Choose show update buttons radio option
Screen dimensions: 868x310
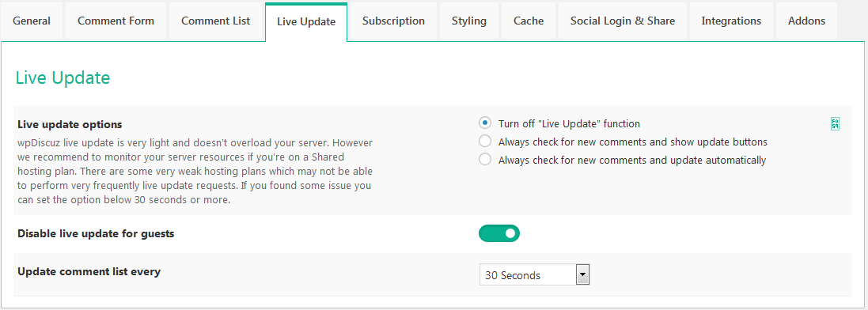pos(485,141)
